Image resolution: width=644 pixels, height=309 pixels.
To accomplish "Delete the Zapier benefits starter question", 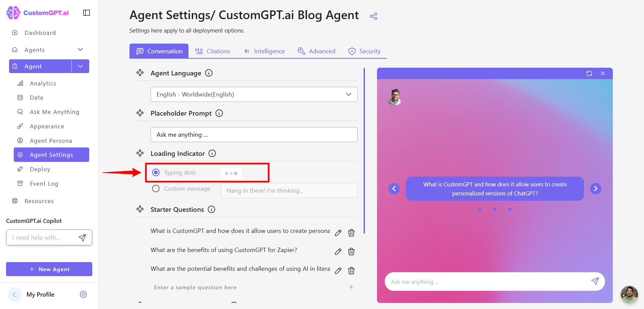I will coord(351,252).
